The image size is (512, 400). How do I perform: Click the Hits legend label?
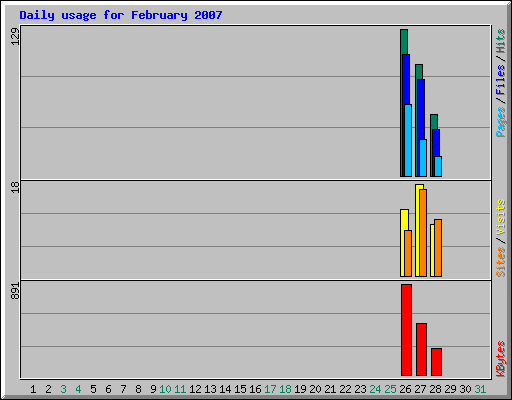point(500,41)
